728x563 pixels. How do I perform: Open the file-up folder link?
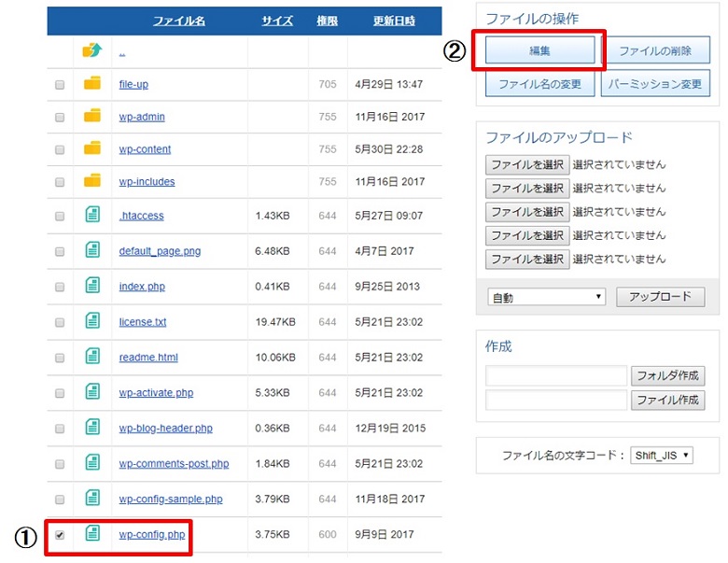pyautogui.click(x=133, y=85)
